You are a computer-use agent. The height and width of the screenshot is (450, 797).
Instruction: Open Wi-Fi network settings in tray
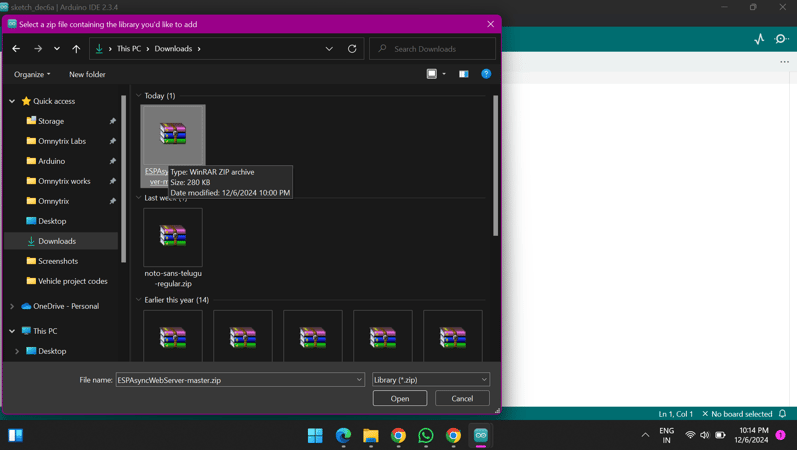[x=690, y=435]
